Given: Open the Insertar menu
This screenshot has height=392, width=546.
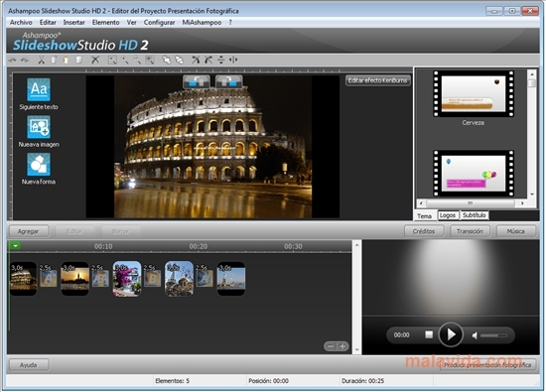Looking at the screenshot, I should pyautogui.click(x=73, y=22).
